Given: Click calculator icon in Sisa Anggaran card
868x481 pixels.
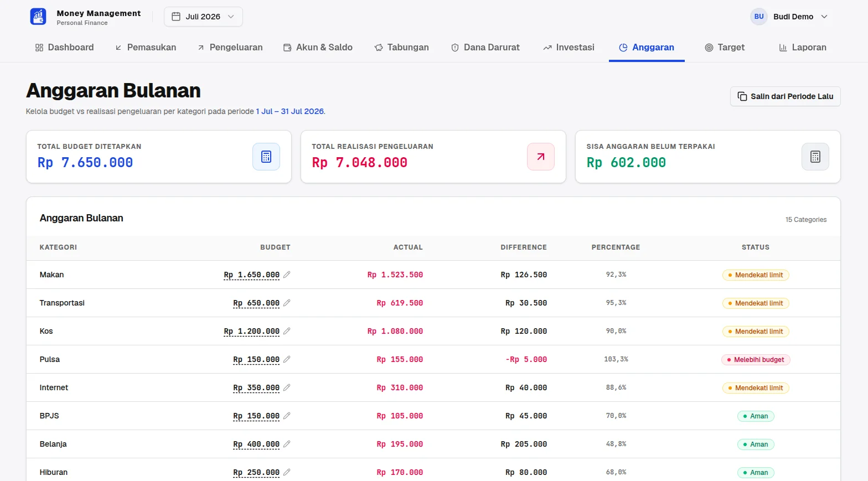Looking at the screenshot, I should tap(815, 157).
